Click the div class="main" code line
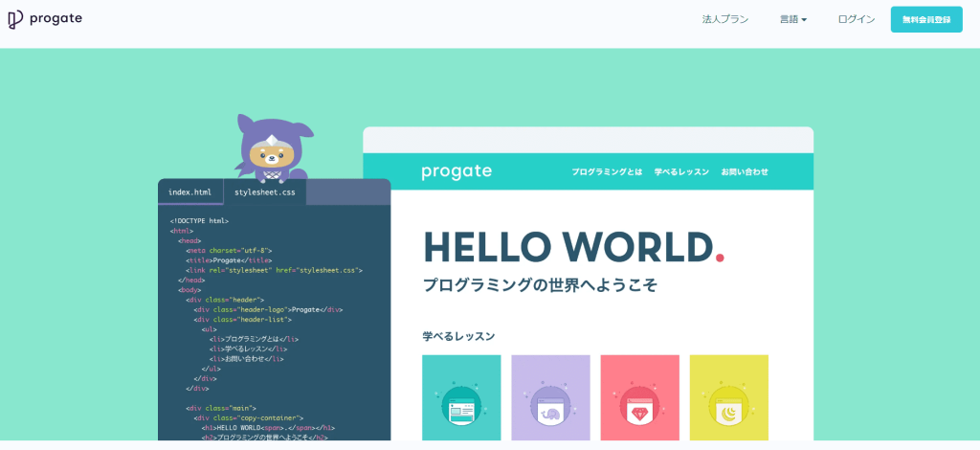Image resolution: width=980 pixels, height=450 pixels. (x=221, y=408)
